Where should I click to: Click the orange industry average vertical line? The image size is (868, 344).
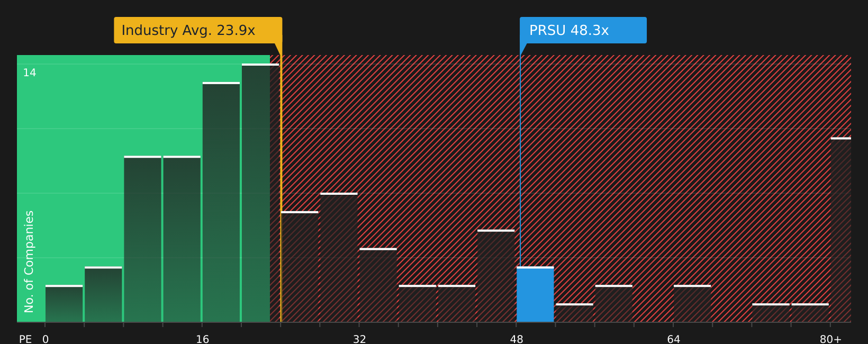coord(281,183)
